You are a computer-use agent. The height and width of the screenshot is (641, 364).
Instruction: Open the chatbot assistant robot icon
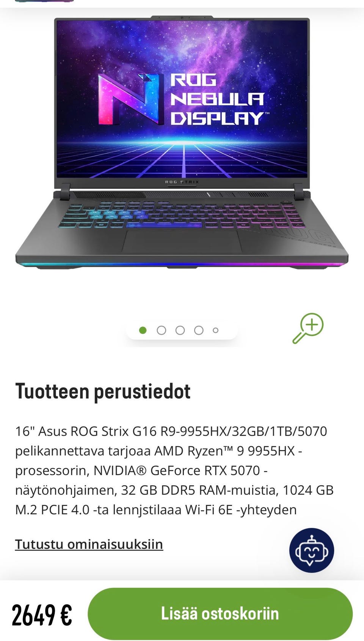tap(312, 550)
